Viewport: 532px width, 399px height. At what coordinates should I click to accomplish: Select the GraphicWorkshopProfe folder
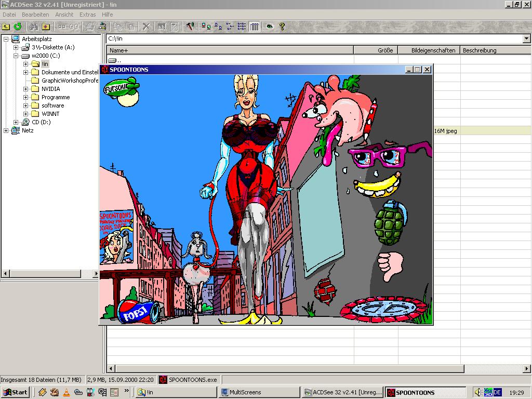point(70,81)
